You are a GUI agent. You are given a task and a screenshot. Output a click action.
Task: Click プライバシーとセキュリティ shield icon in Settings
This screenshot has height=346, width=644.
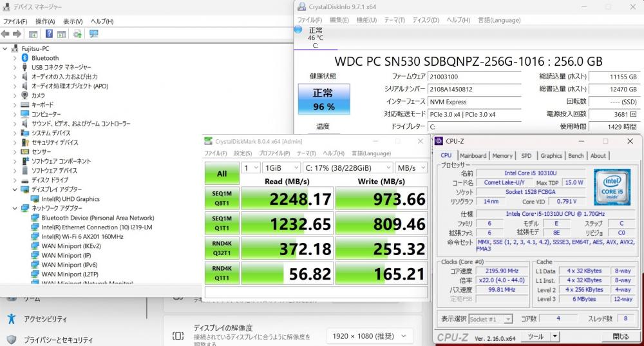[12, 340]
